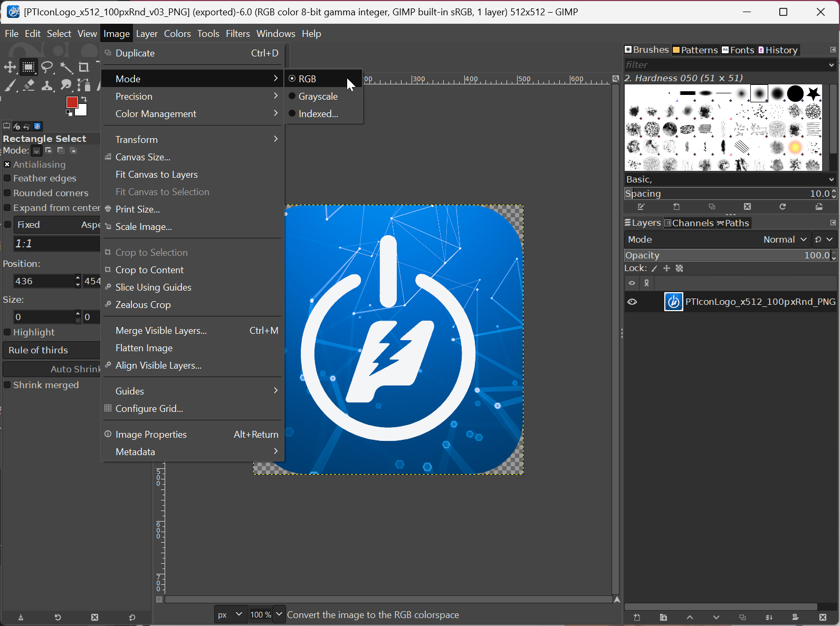Adjust the layer Opacity slider
Image resolution: width=840 pixels, height=626 pixels.
(x=728, y=255)
